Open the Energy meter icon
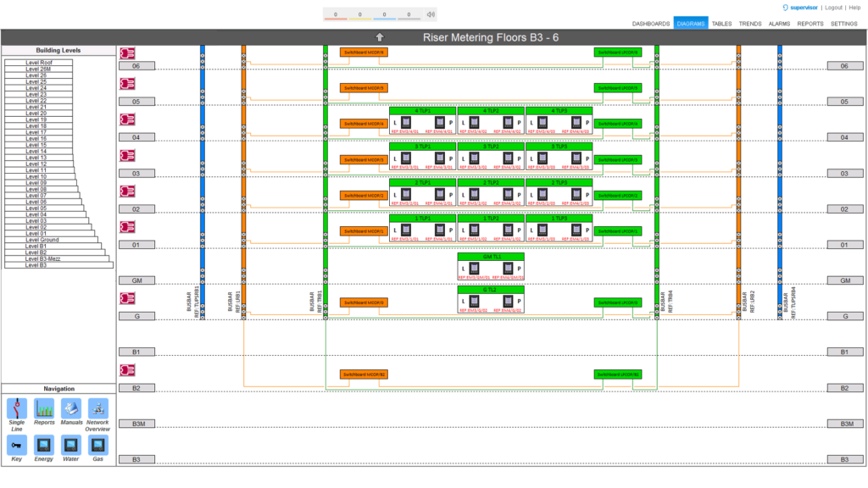This screenshot has width=868, height=488. (x=44, y=444)
